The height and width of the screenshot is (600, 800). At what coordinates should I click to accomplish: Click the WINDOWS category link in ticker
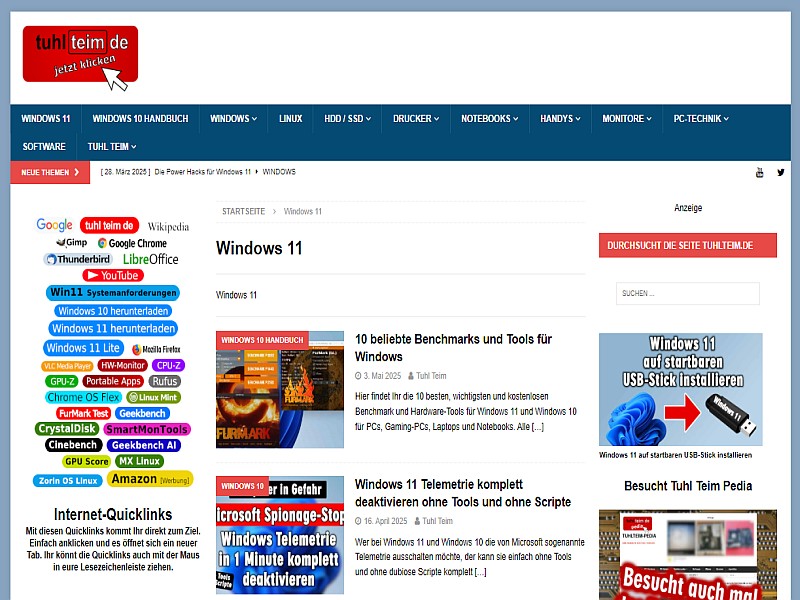(x=279, y=172)
